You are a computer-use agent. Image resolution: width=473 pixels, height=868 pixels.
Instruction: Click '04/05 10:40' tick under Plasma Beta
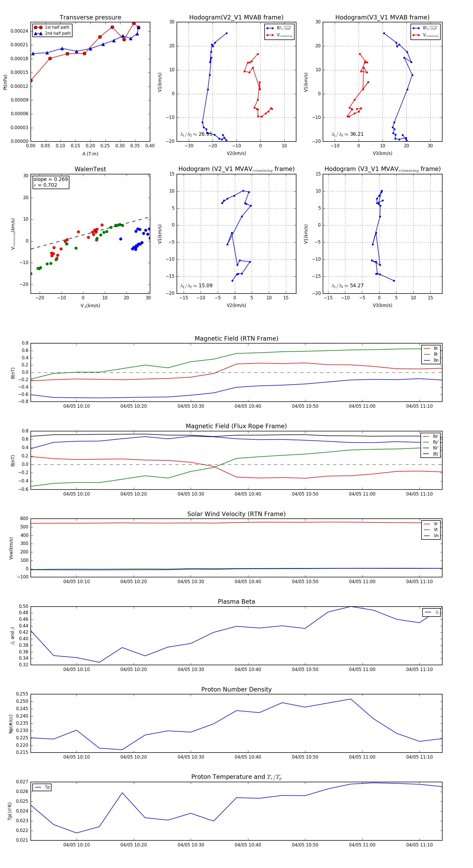248,669
